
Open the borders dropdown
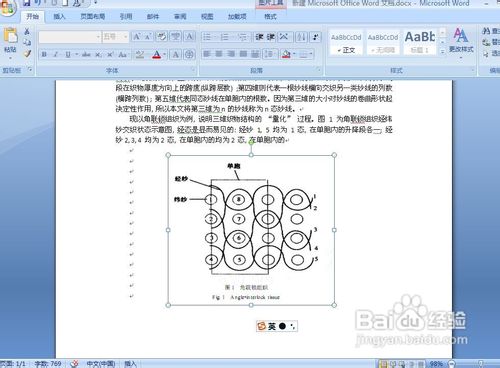click(x=306, y=54)
